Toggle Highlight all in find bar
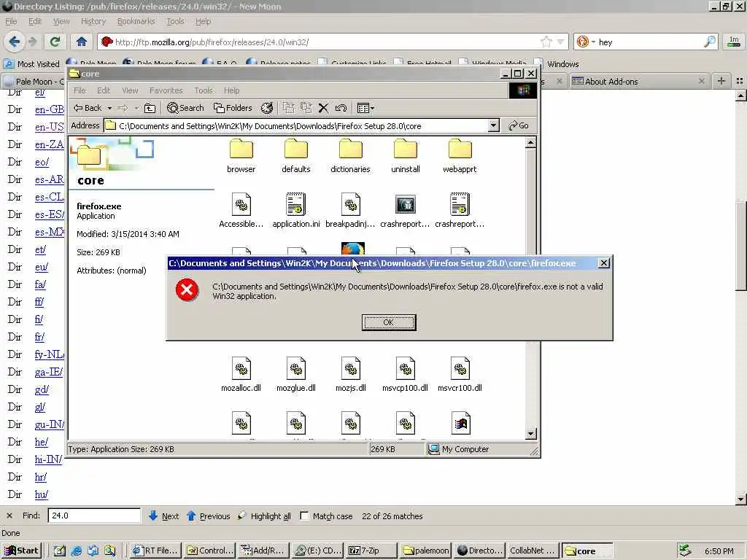Image resolution: width=747 pixels, height=560 pixels. 264,516
